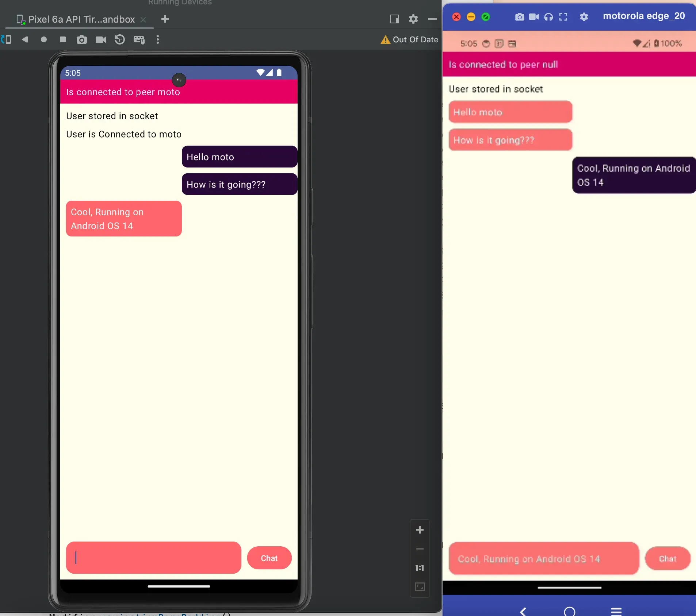Tap the emulator Home circle toolbar icon
The height and width of the screenshot is (616, 696).
pyautogui.click(x=44, y=39)
